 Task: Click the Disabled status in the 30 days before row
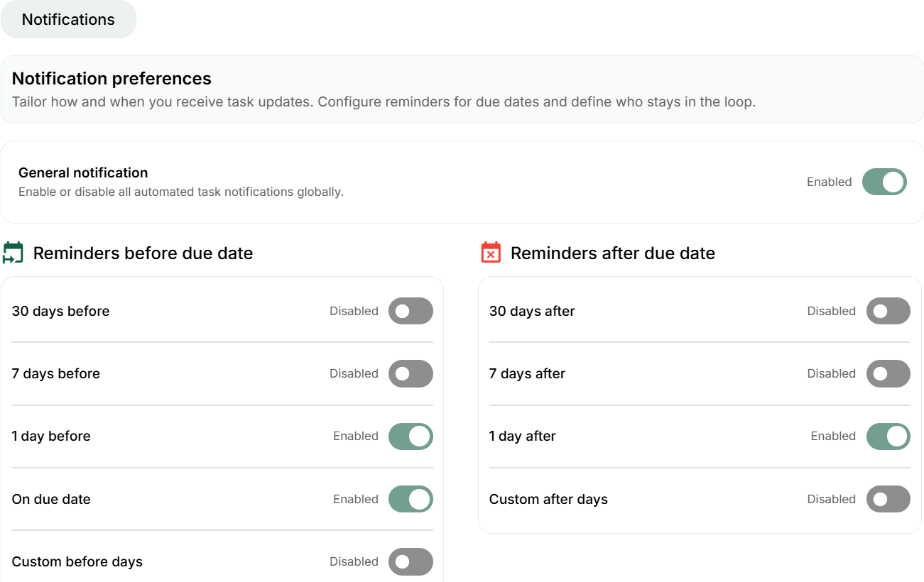click(354, 311)
